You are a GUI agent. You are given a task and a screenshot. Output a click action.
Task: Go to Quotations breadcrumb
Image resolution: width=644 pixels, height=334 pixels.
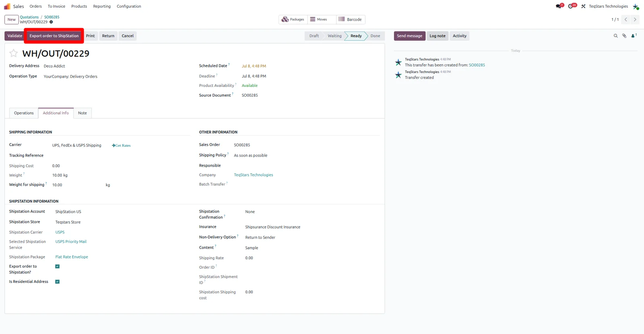(x=29, y=17)
